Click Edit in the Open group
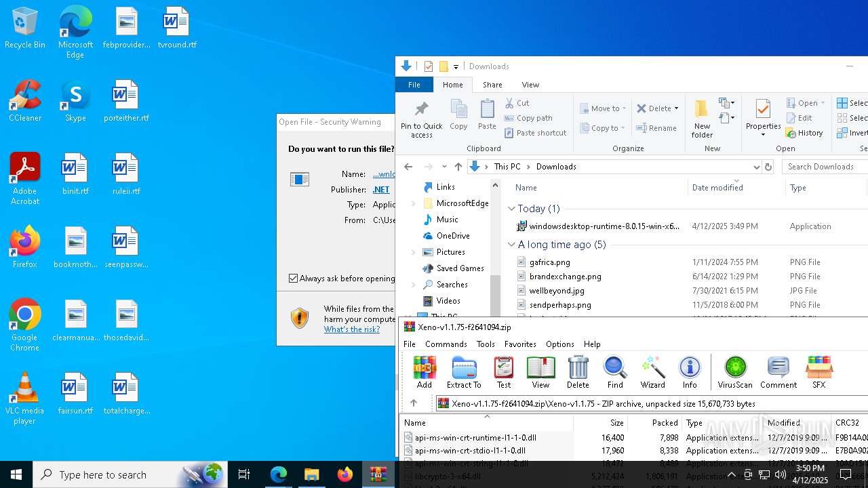Image resolution: width=868 pixels, height=488 pixels. 799,118
